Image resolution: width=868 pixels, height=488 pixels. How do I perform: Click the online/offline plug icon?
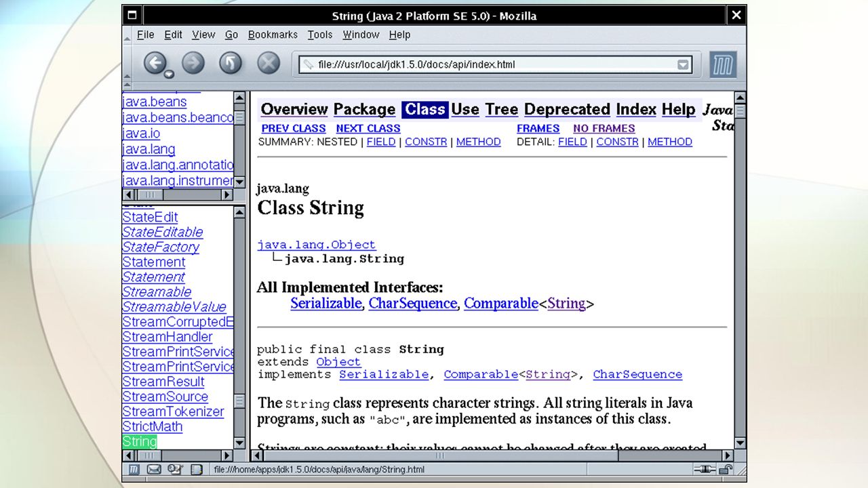click(704, 469)
